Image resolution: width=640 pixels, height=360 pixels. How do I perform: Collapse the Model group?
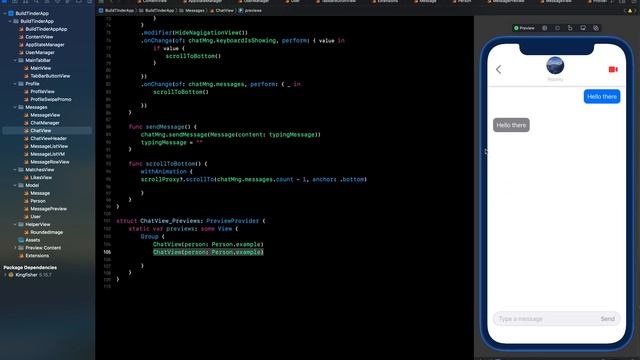(15, 185)
